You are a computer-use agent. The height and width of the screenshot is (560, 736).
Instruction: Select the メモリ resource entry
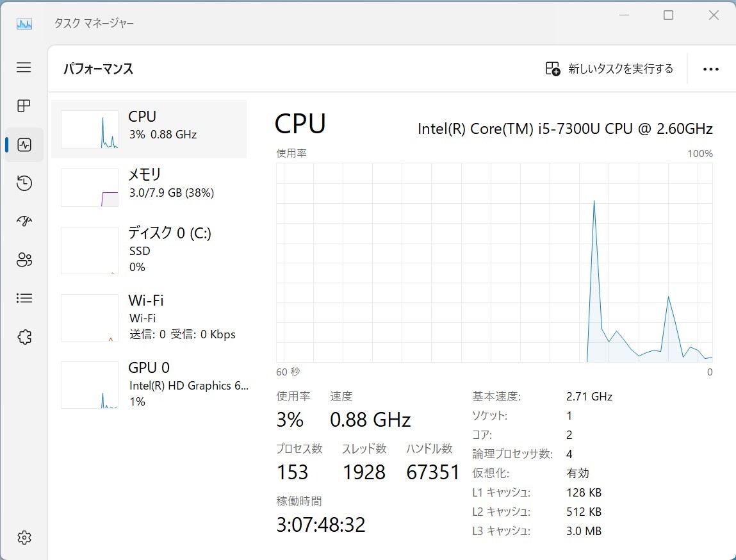coord(149,187)
